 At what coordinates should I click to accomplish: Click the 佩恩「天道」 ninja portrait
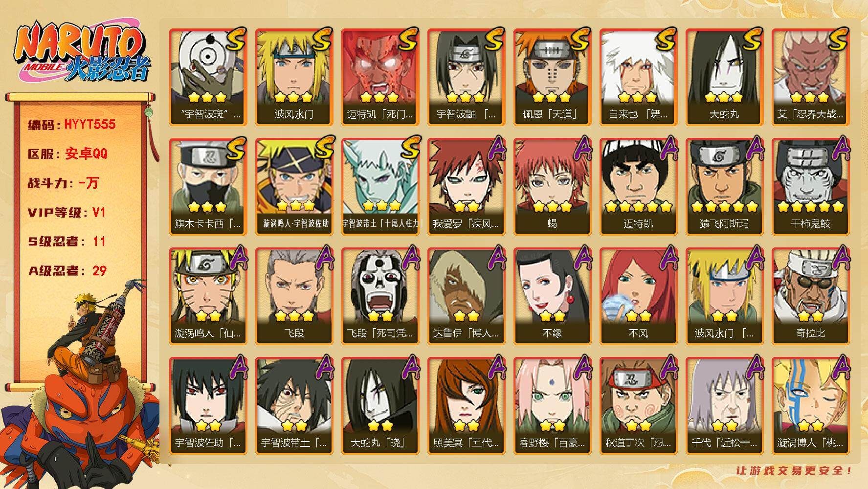(552, 77)
